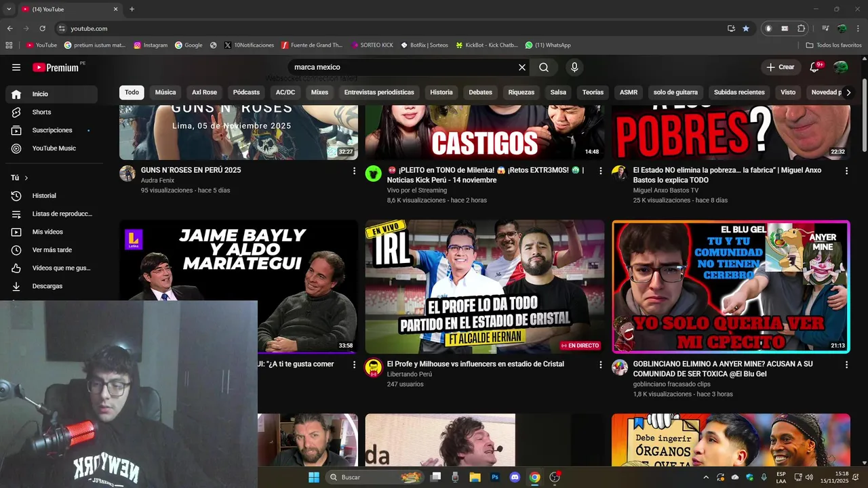This screenshot has height=488, width=868.
Task: Click the Crear button
Action: (781, 67)
